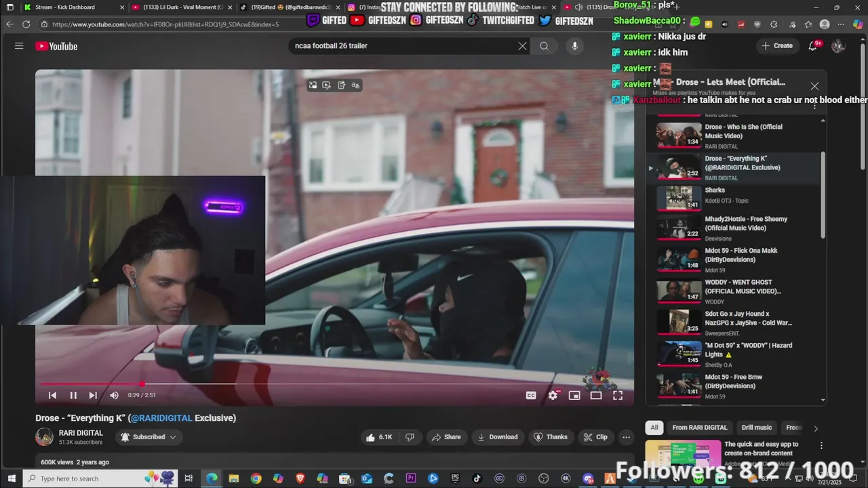Open more actions ellipsis under video
The width and height of the screenshot is (868, 488).
coord(626,437)
